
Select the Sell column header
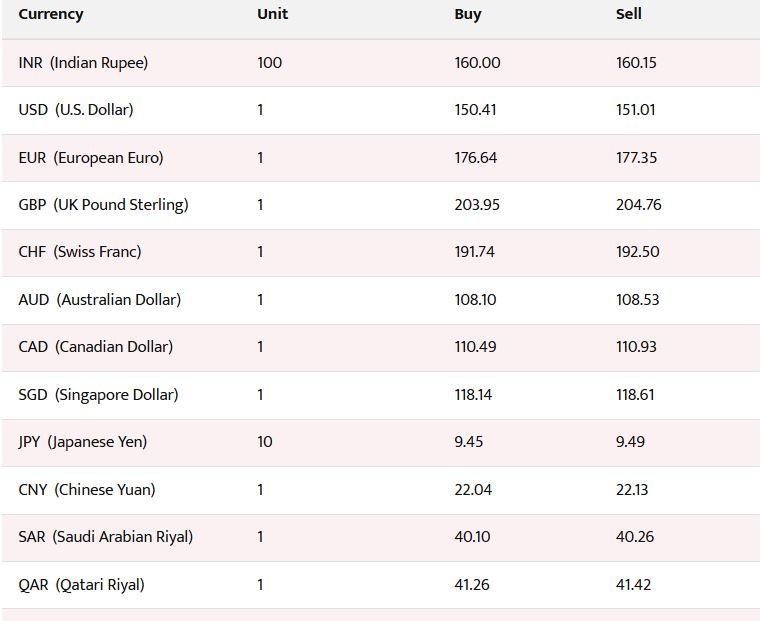(629, 14)
